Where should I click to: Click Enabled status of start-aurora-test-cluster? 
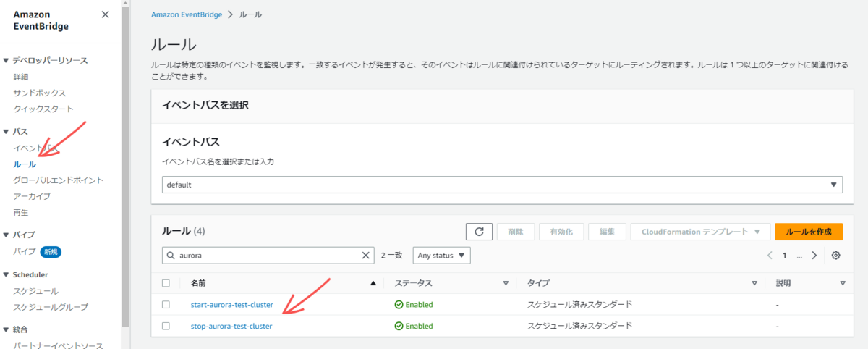click(414, 305)
